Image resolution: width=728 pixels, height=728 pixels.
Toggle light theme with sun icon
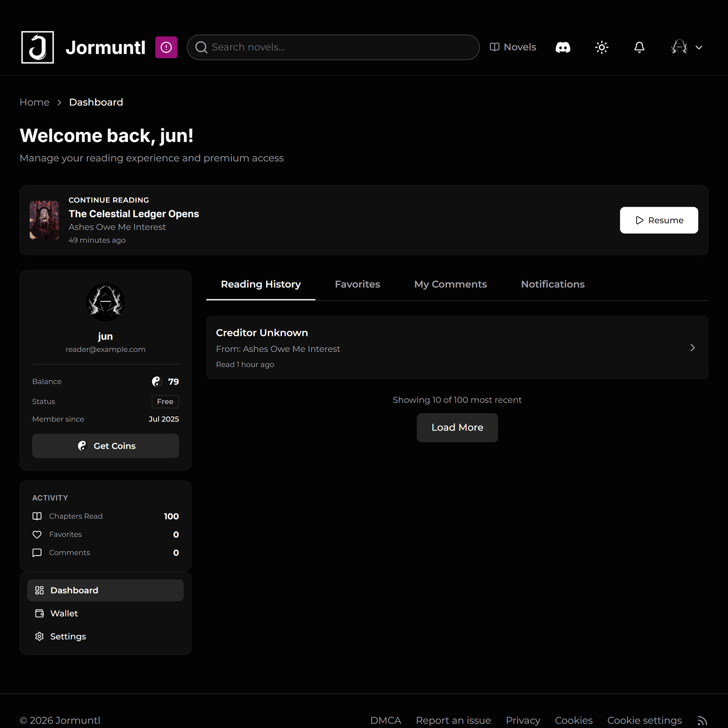602,47
